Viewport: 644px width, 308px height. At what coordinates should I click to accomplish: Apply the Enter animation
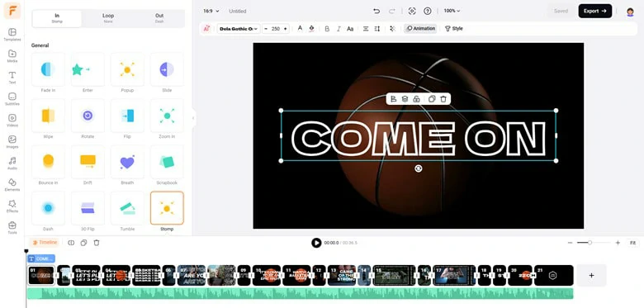point(88,69)
